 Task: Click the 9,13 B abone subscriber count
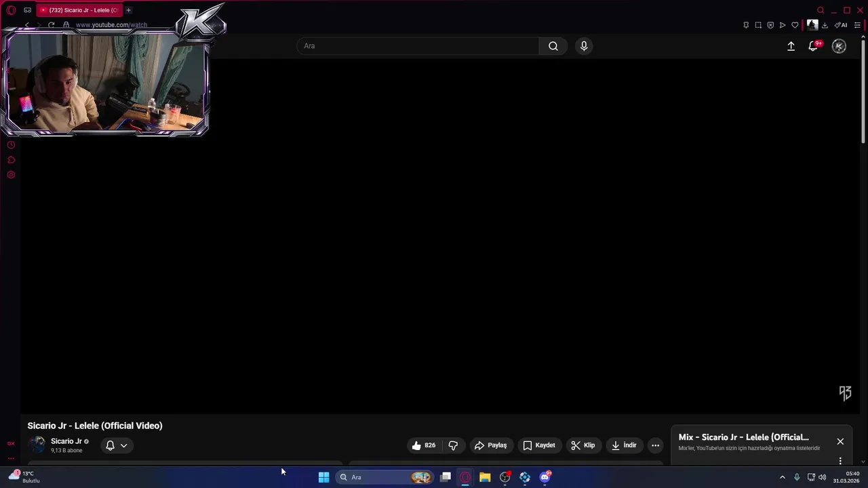[66, 451]
